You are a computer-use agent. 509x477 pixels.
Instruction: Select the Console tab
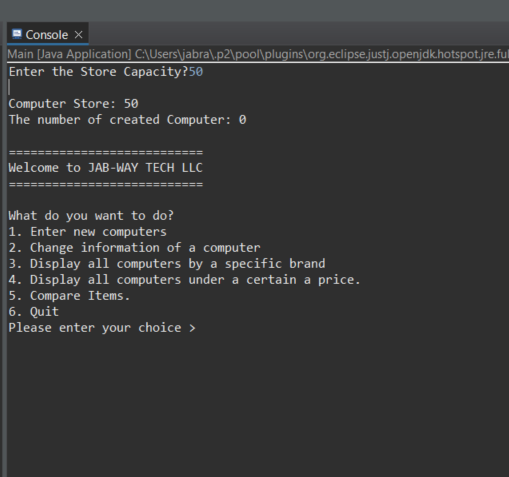click(x=47, y=35)
